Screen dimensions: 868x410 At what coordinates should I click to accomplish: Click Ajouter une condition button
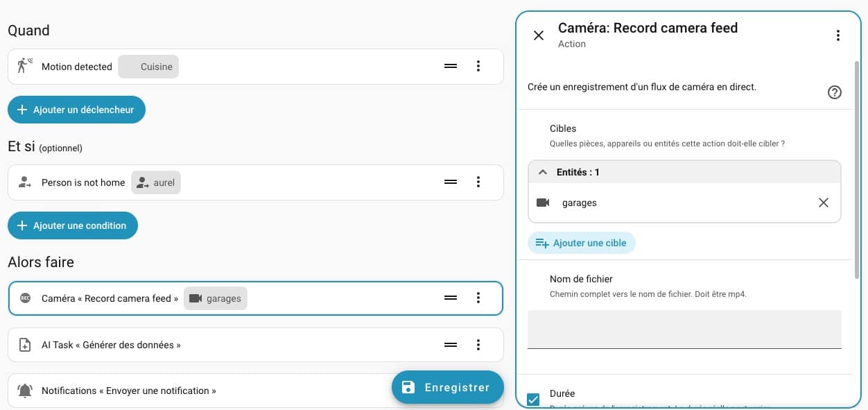[73, 225]
